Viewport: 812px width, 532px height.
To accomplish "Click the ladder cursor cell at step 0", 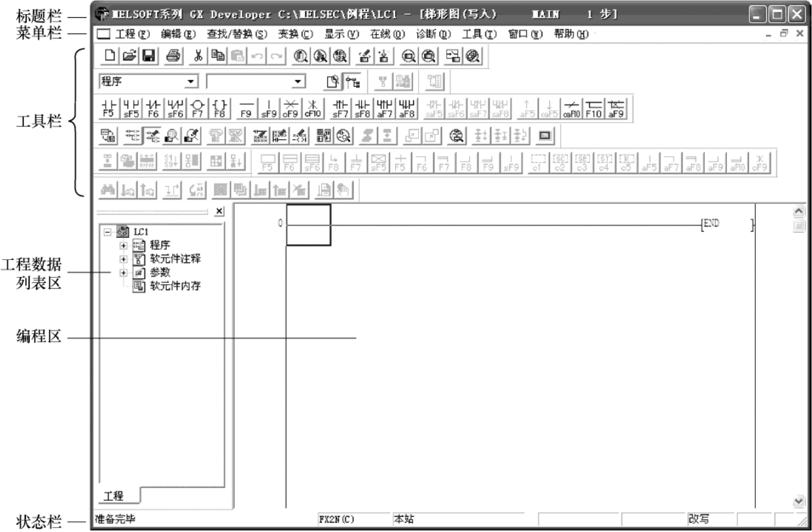I will [x=309, y=225].
